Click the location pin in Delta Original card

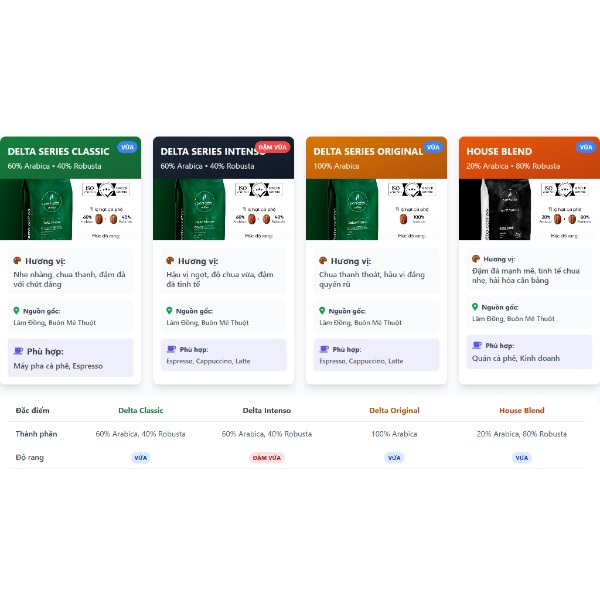point(322,311)
